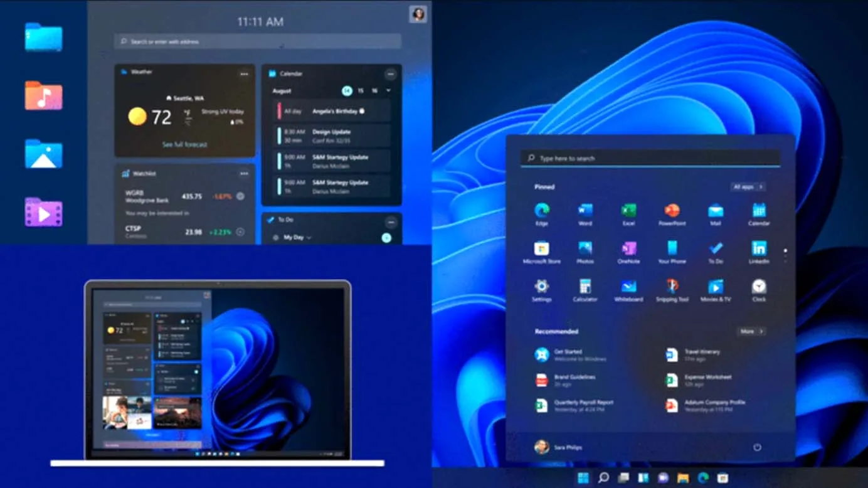
Task: Select date 16 in Calendar widget
Action: [x=374, y=91]
